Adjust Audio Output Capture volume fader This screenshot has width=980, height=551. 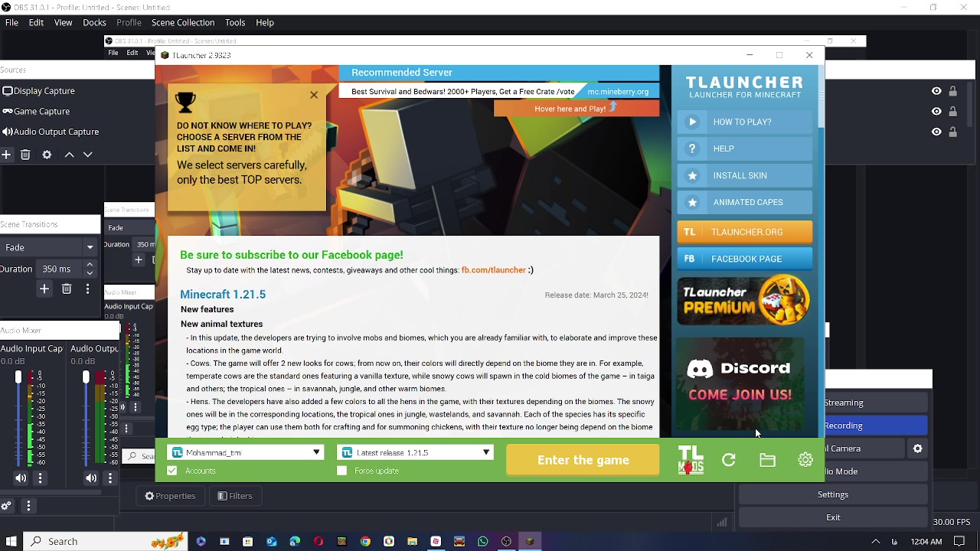[86, 377]
